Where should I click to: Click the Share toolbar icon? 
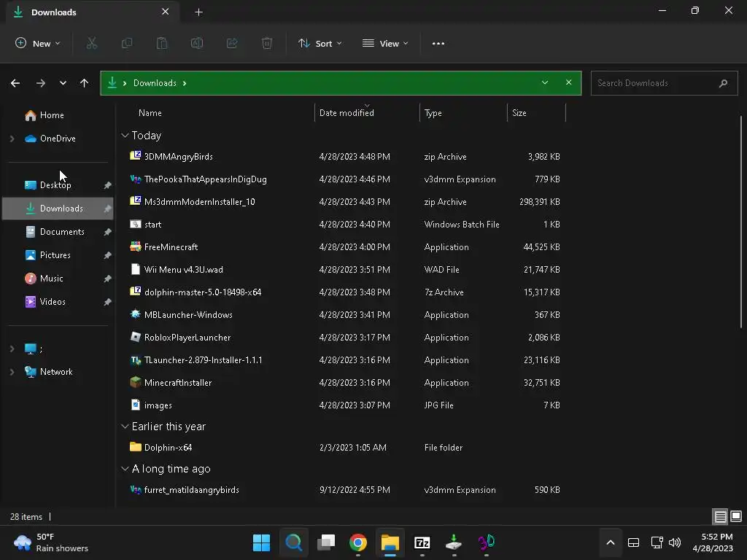point(232,43)
